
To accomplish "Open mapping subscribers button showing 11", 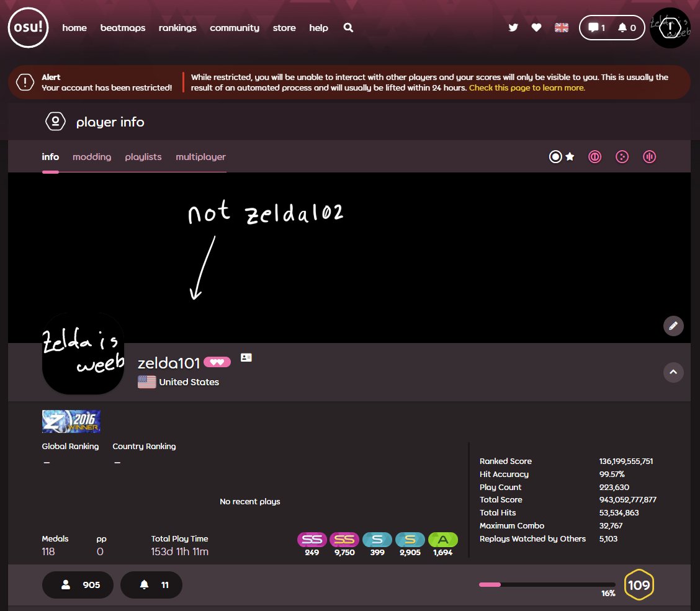I will point(151,585).
